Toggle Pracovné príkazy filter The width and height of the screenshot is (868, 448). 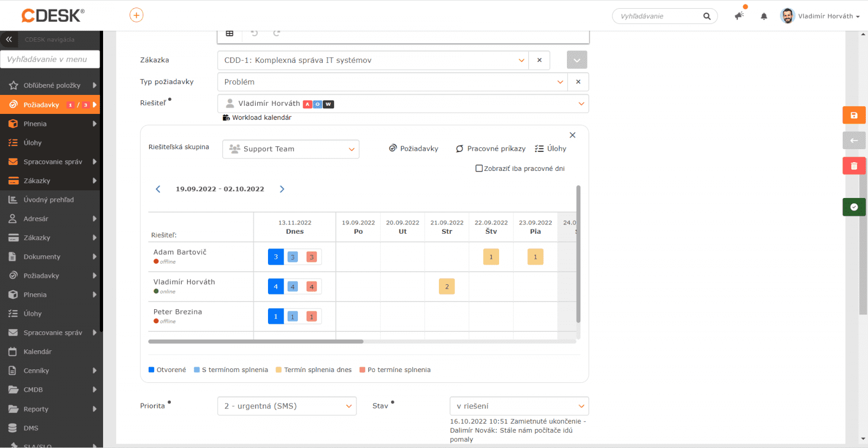pos(490,149)
